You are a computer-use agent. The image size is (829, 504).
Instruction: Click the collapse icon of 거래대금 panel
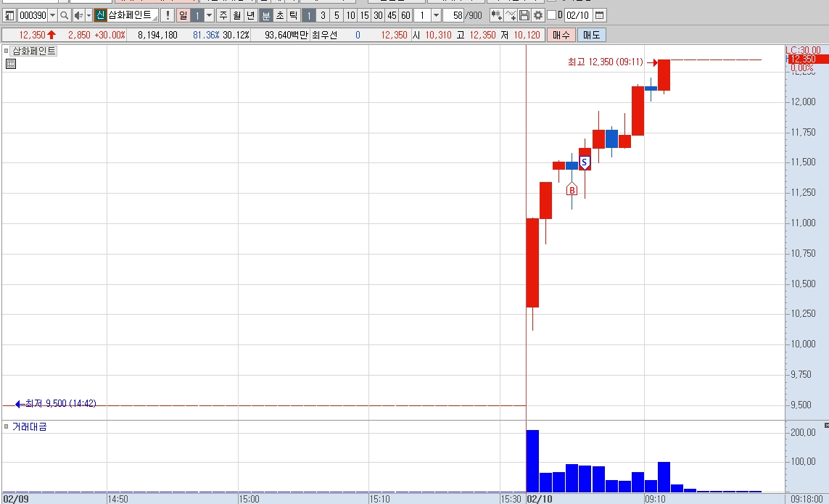click(826, 425)
